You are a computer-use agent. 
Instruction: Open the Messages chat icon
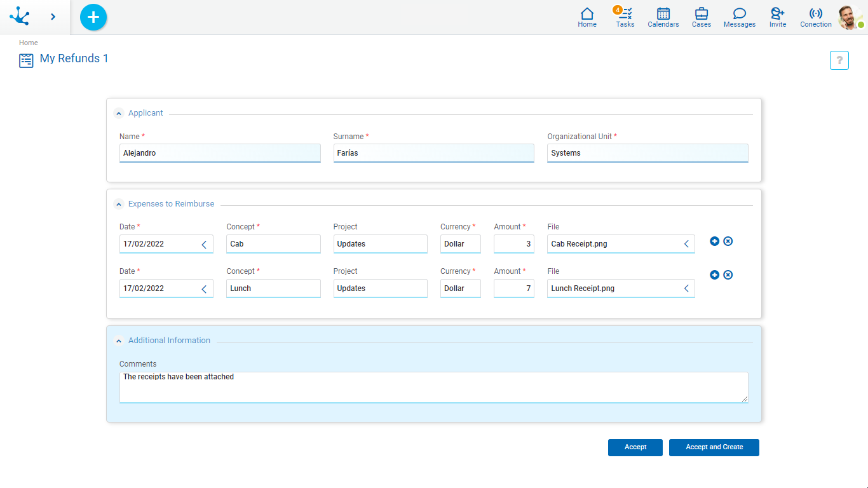pyautogui.click(x=739, y=17)
